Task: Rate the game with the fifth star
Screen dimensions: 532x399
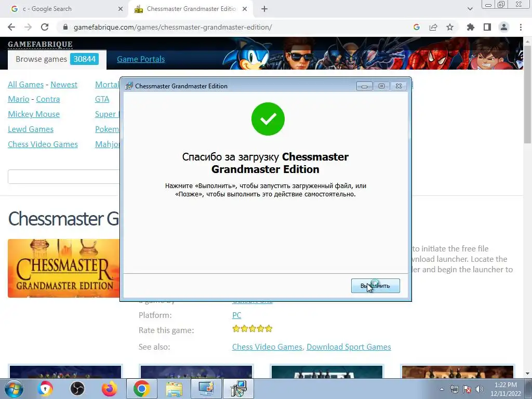Action: click(x=269, y=328)
